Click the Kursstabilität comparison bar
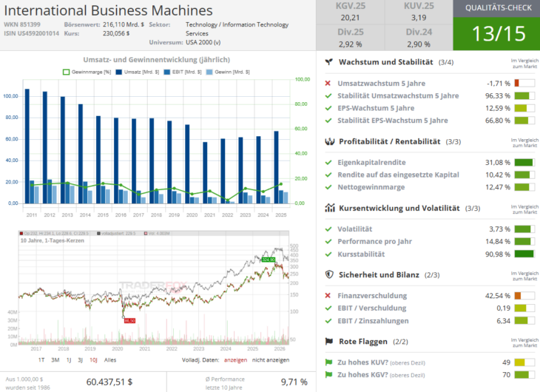Viewport: 540px width, 392px height. [x=524, y=254]
